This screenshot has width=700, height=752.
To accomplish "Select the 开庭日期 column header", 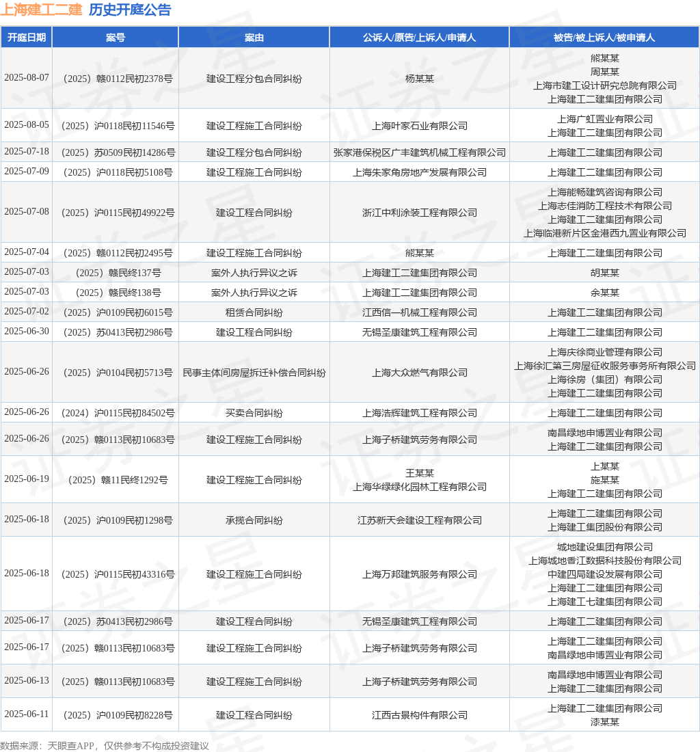I will pyautogui.click(x=27, y=38).
